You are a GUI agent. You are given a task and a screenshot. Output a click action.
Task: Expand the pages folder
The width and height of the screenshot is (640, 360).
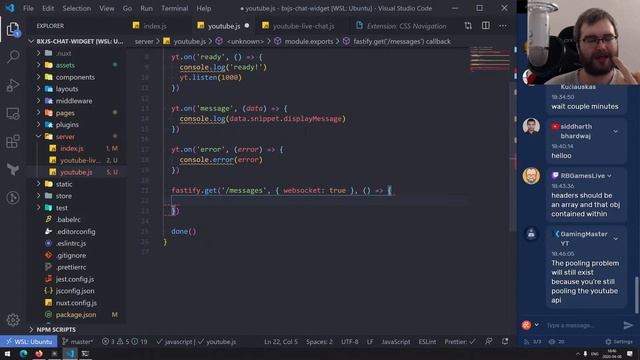click(x=39, y=113)
